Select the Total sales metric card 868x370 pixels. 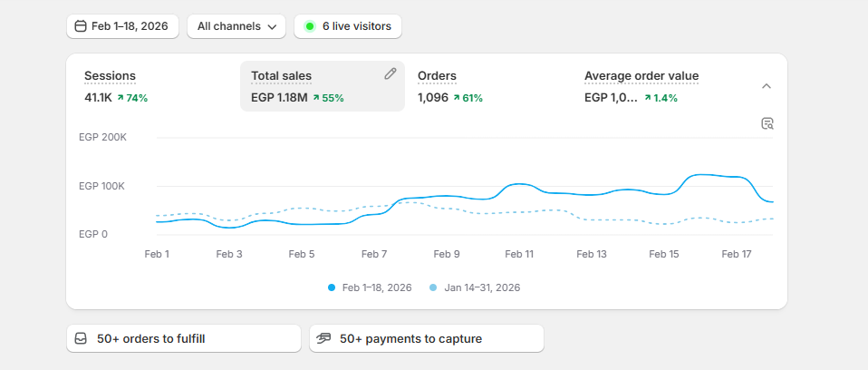click(323, 86)
